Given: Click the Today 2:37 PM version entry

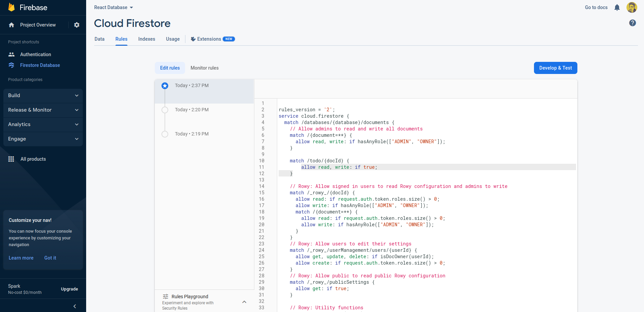Looking at the screenshot, I should click(204, 91).
